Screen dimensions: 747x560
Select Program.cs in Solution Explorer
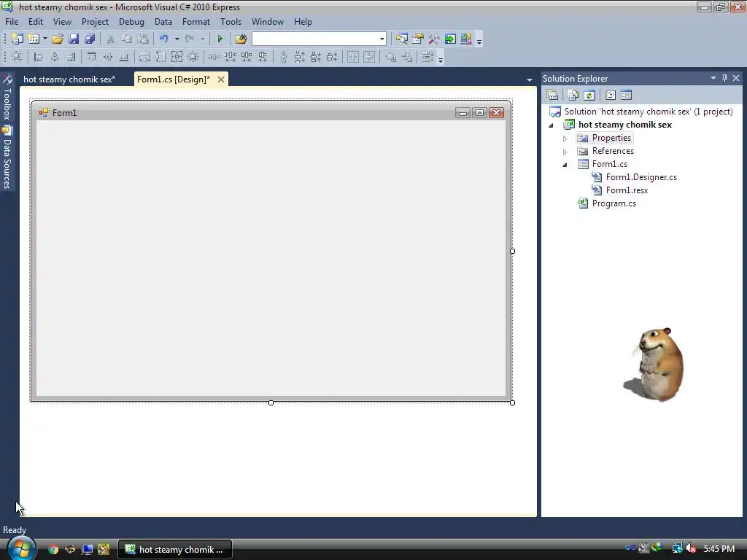tap(607, 203)
